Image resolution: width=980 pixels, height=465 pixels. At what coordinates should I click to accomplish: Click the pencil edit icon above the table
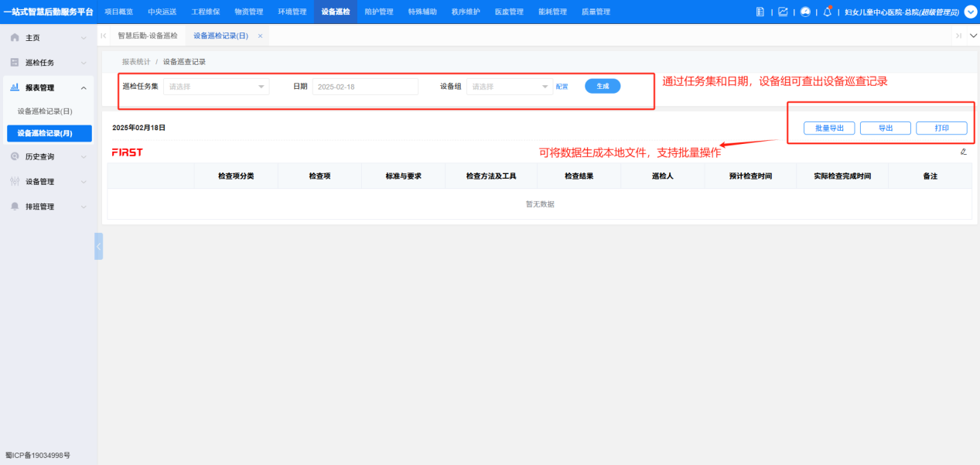(963, 152)
